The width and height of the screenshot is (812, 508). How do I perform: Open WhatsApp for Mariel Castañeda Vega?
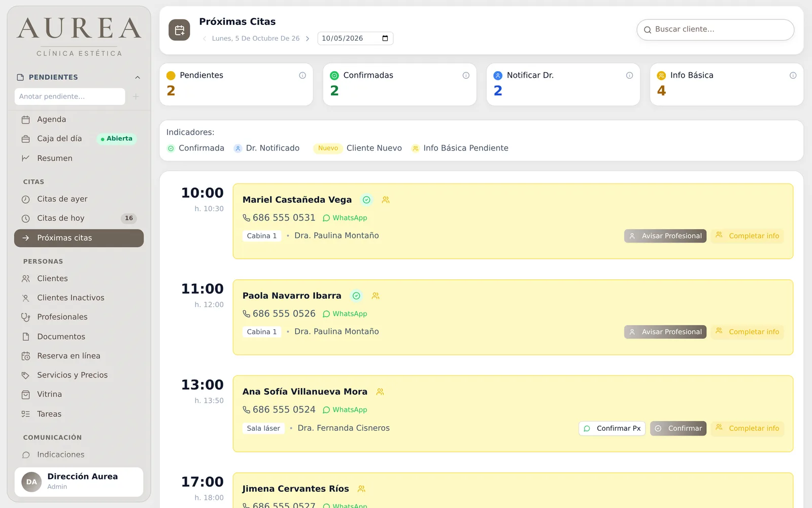345,218
